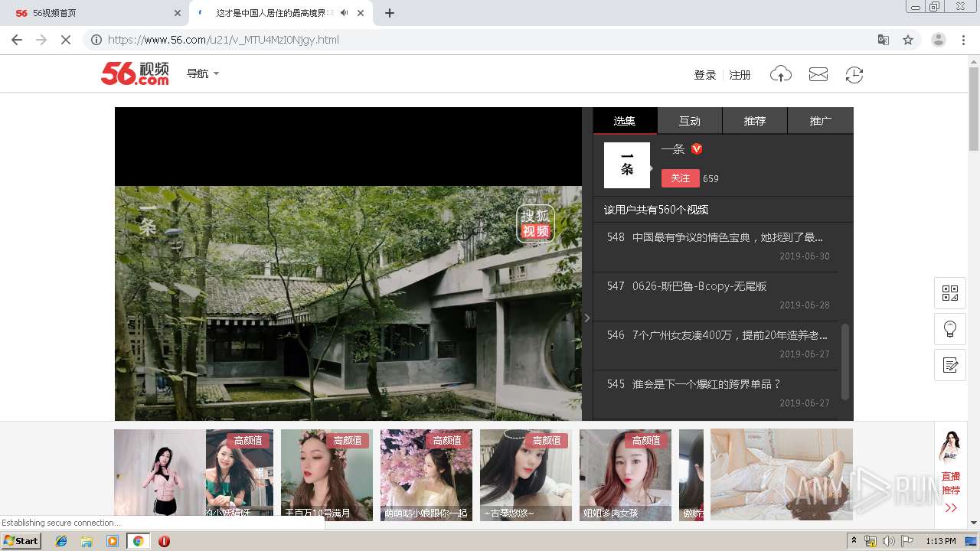The height and width of the screenshot is (551, 980).
Task: Open the 56视频 site logo
Action: (135, 73)
